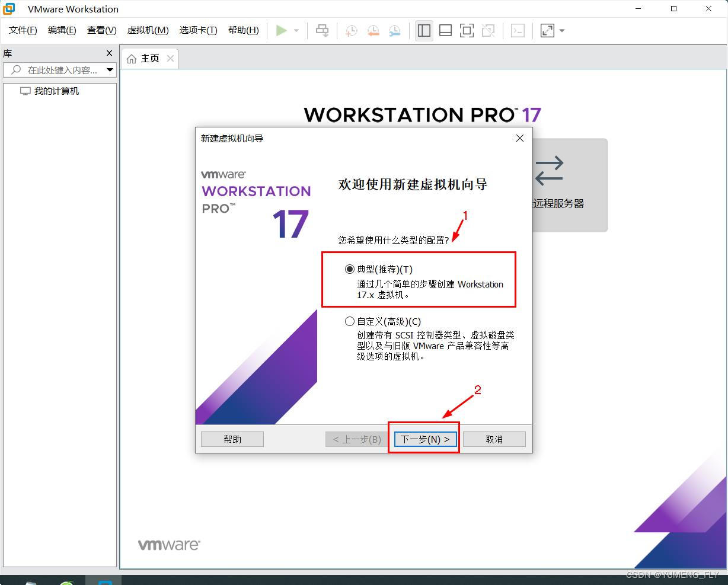728x585 pixels.
Task: Click the 欢迎使用新建虚拟机向导 heading
Action: (x=413, y=184)
